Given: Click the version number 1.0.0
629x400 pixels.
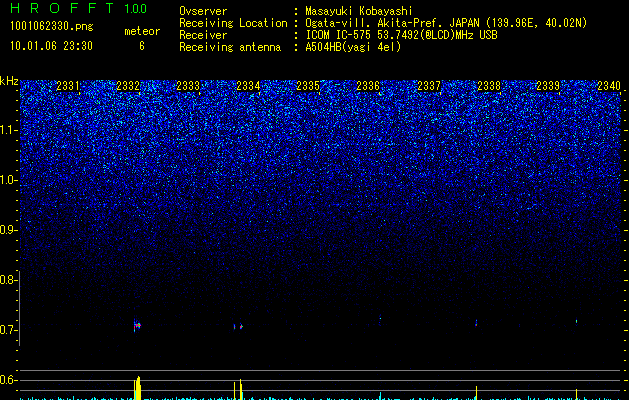Looking at the screenshot, I should click(136, 8).
